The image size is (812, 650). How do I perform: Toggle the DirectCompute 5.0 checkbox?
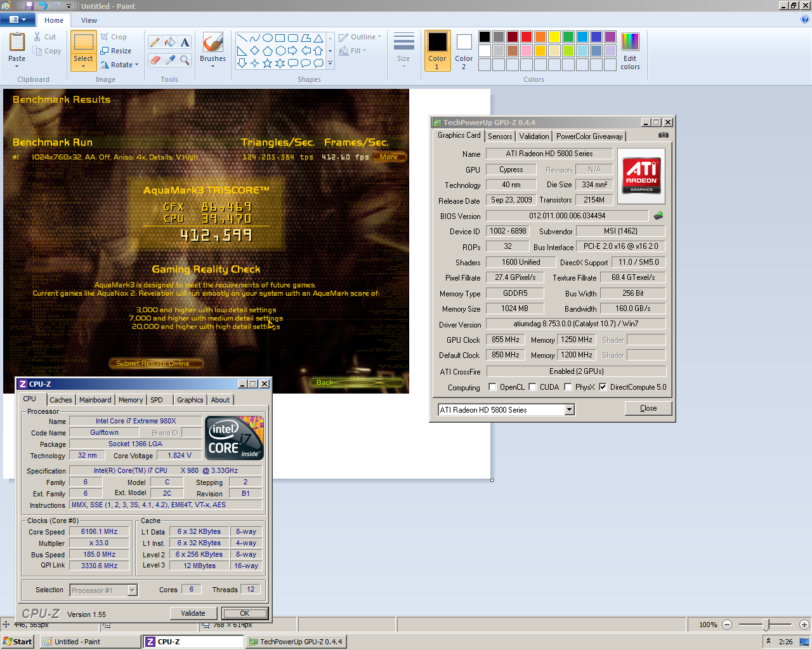tap(603, 387)
